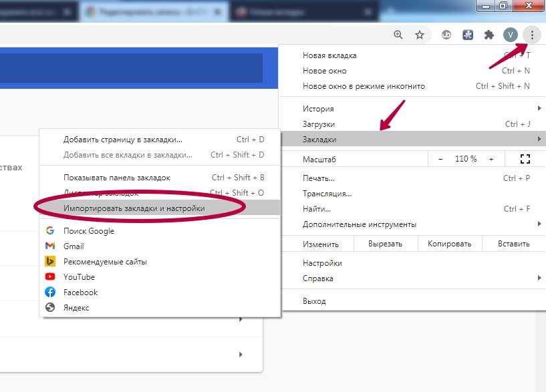Image resolution: width=546 pixels, height=392 pixels.
Task: Click the bookmark star icon
Action: [x=420, y=35]
